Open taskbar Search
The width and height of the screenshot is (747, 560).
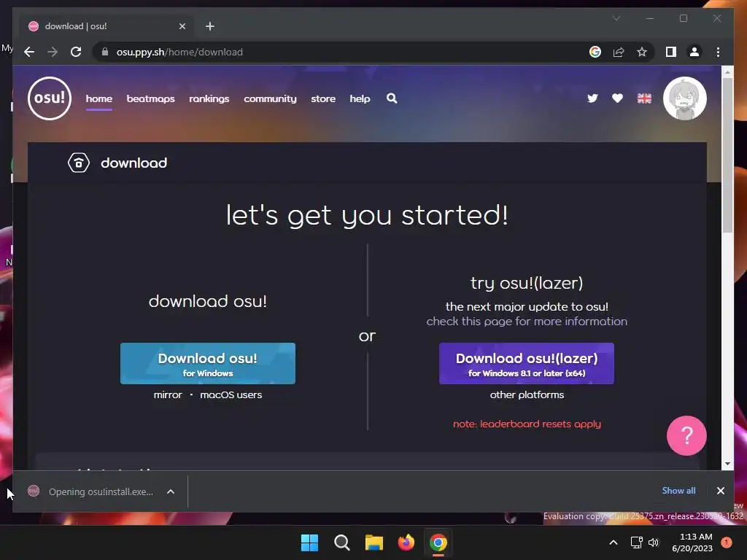tap(341, 542)
